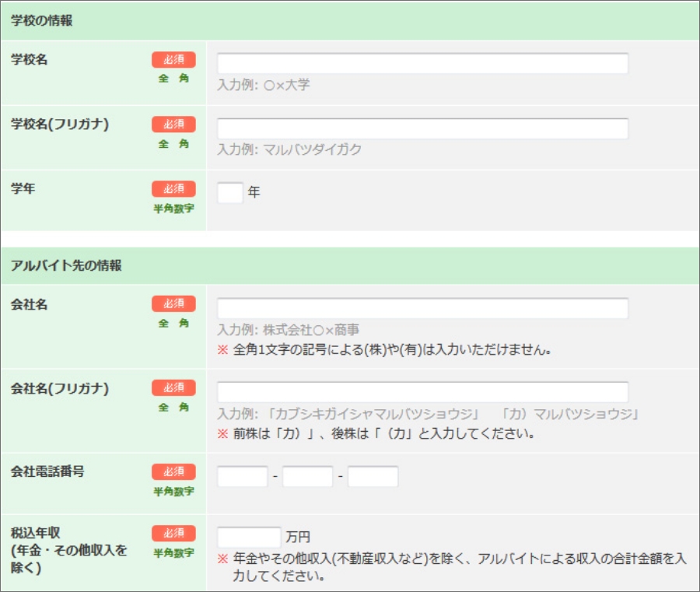700x592 pixels.
Task: Click the 必須 badge for 税込年収
Action: (173, 533)
